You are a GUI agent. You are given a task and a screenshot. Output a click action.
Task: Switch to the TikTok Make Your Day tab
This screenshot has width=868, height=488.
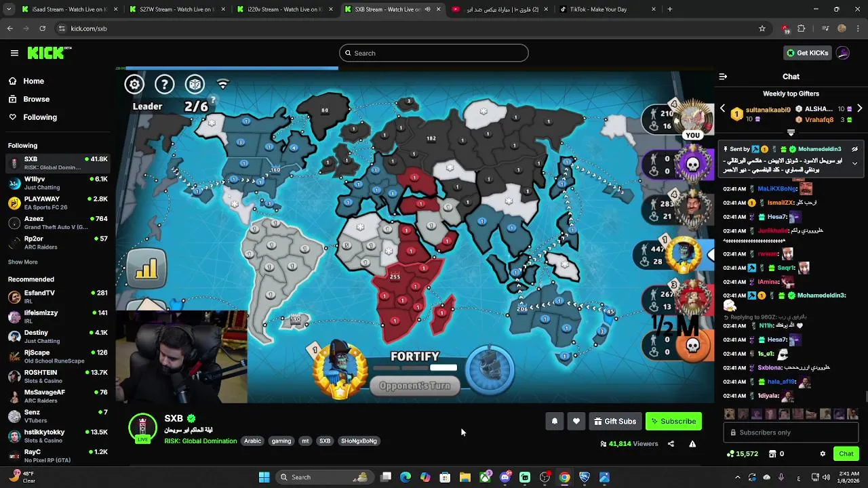(608, 9)
